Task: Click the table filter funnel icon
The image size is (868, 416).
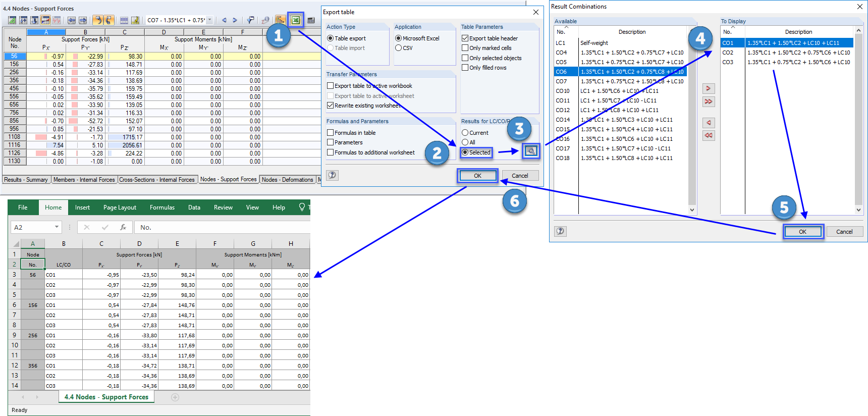Action: [x=250, y=20]
